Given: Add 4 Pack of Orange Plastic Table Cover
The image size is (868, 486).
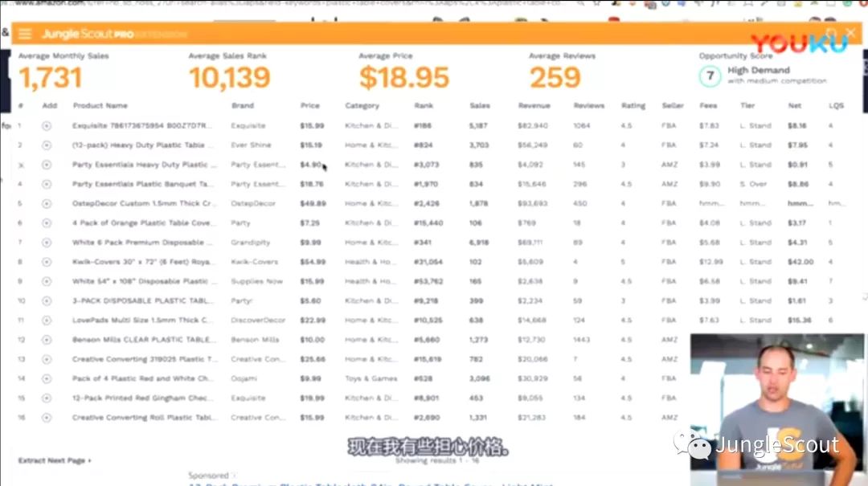Looking at the screenshot, I should pyautogui.click(x=47, y=223).
